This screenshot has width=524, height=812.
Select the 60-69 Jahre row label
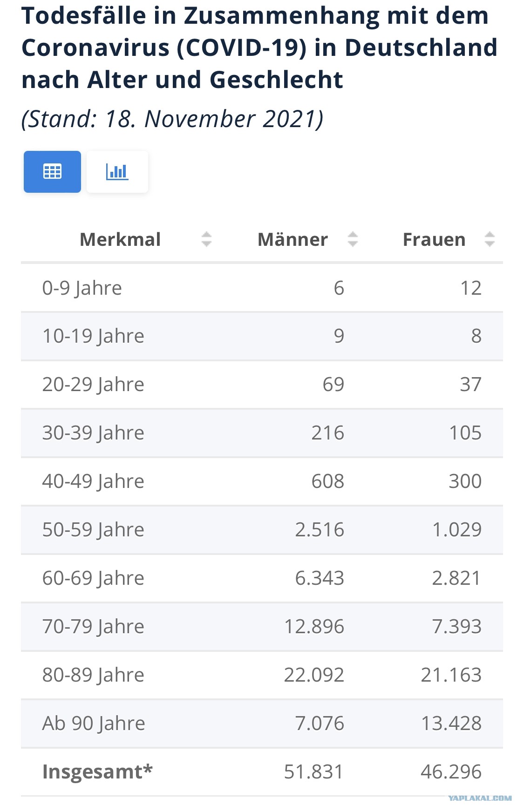pos(93,578)
